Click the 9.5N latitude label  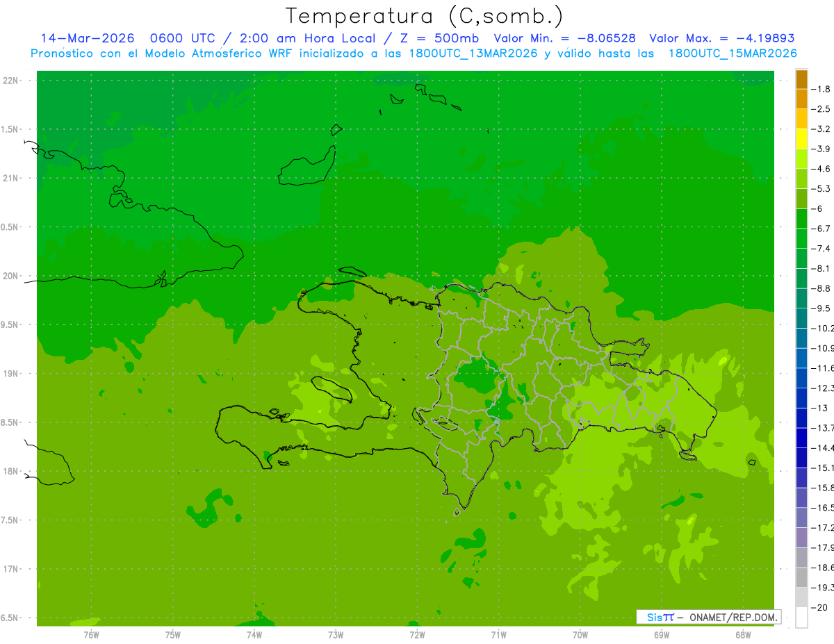click(10, 325)
